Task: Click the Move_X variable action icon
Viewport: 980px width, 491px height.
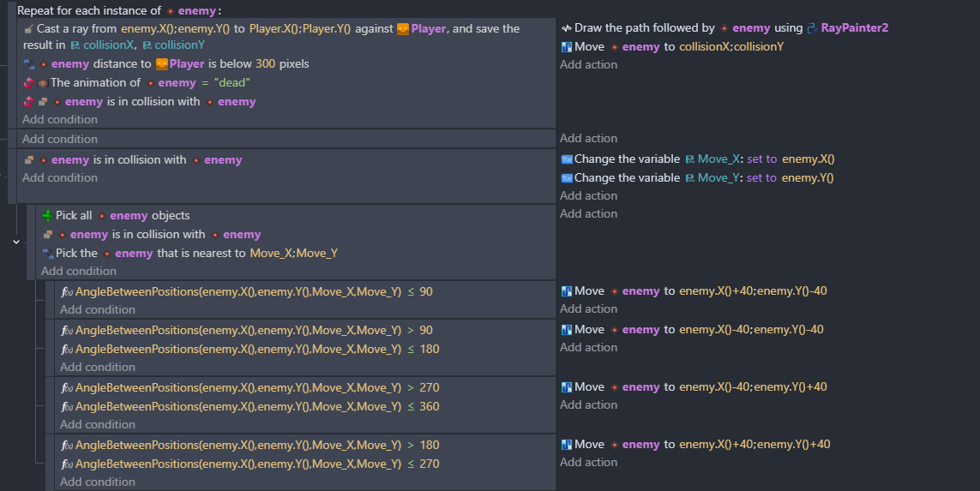Action: 567,159
